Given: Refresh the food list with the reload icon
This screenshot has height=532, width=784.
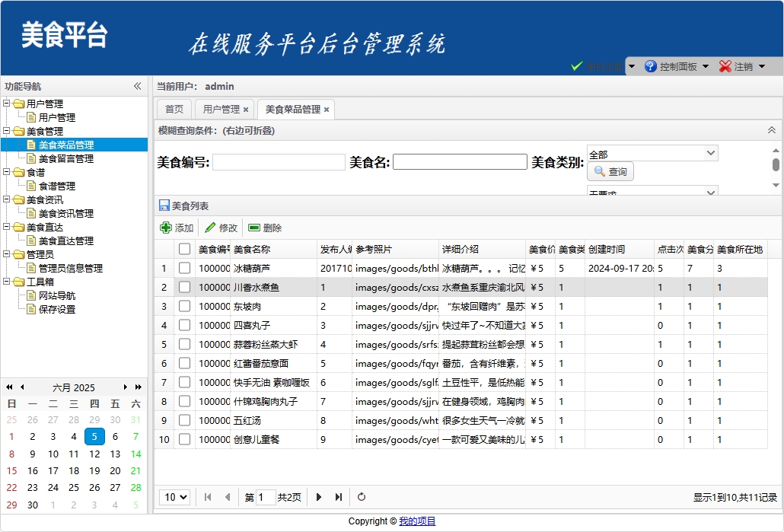Looking at the screenshot, I should 362,497.
